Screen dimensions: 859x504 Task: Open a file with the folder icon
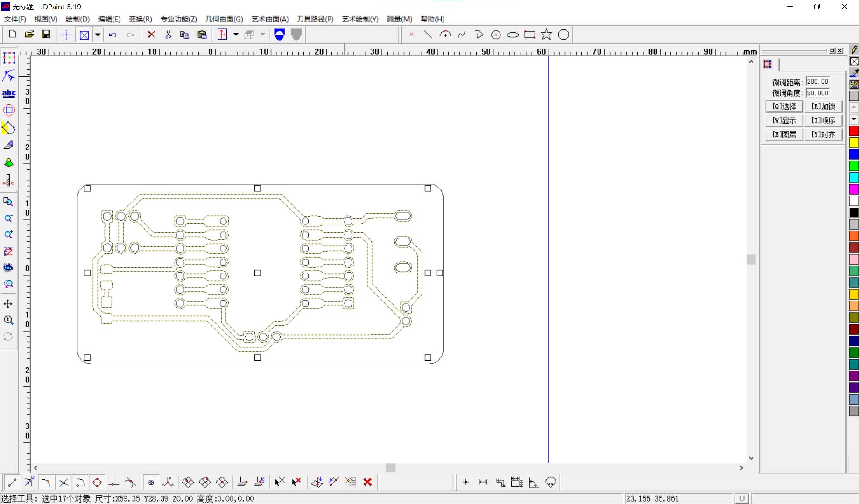point(29,34)
